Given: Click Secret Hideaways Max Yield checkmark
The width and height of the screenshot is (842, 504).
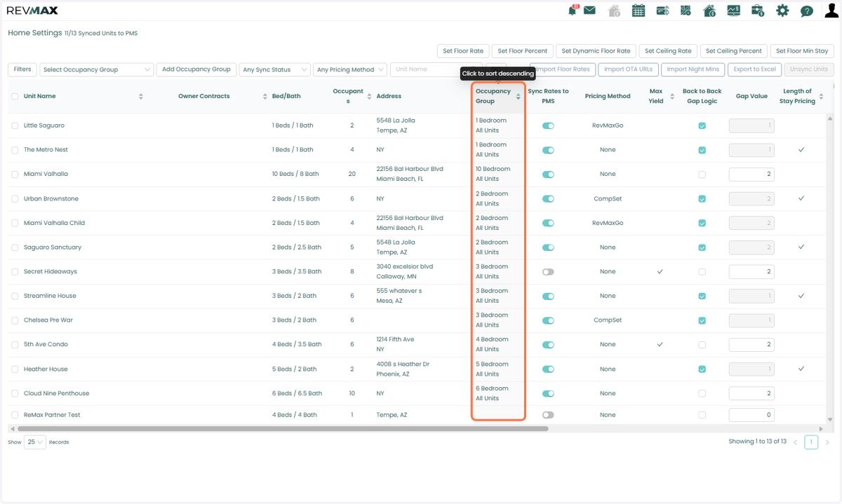Looking at the screenshot, I should (660, 271).
